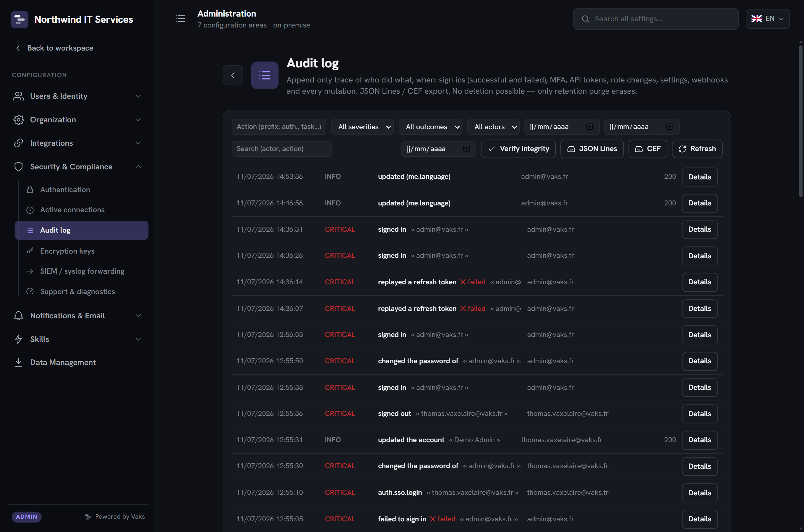Click the Authentication lock icon
Screen dimensions: 804x532
point(30,190)
